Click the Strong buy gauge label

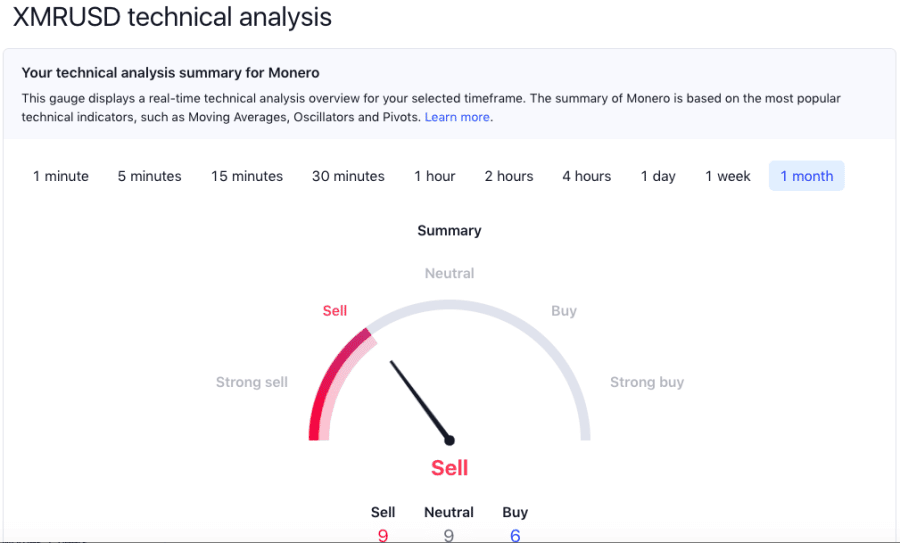(647, 382)
